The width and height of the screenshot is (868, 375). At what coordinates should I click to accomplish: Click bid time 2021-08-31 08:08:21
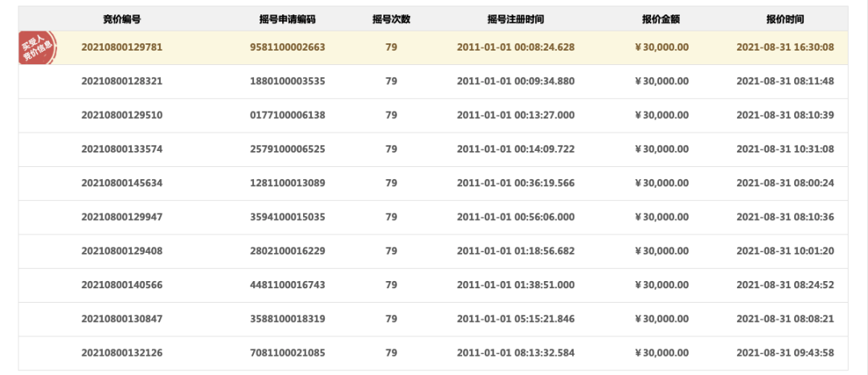point(785,319)
